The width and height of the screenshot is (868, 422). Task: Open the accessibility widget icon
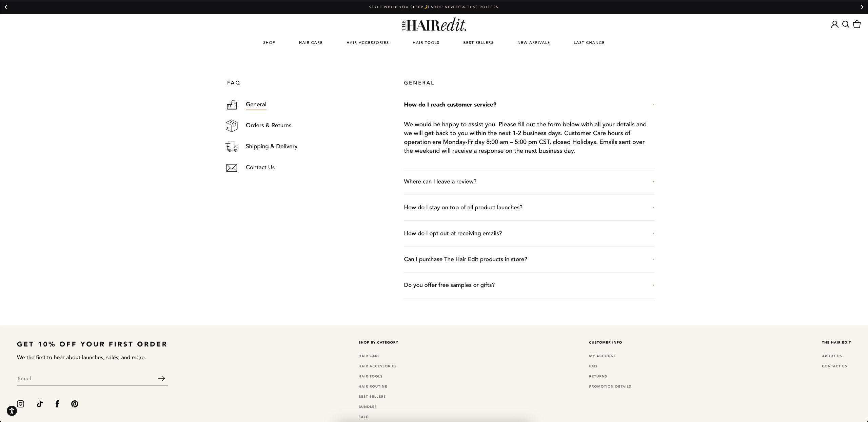(x=12, y=411)
